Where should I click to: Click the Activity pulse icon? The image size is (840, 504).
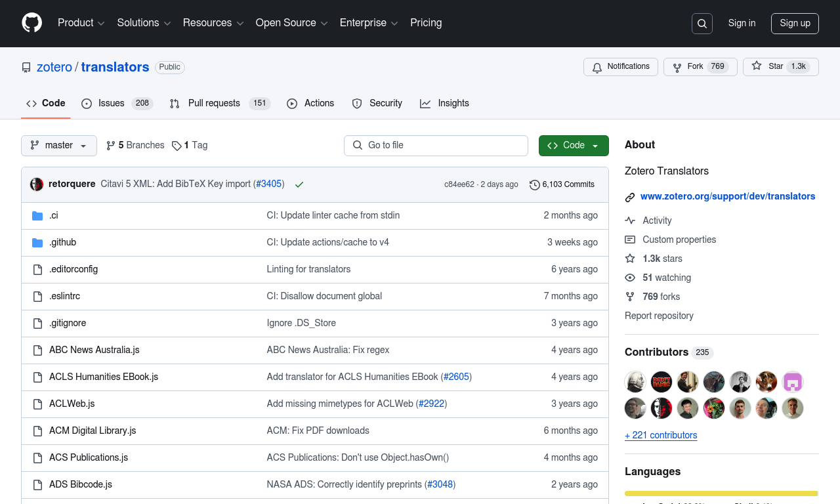point(630,220)
